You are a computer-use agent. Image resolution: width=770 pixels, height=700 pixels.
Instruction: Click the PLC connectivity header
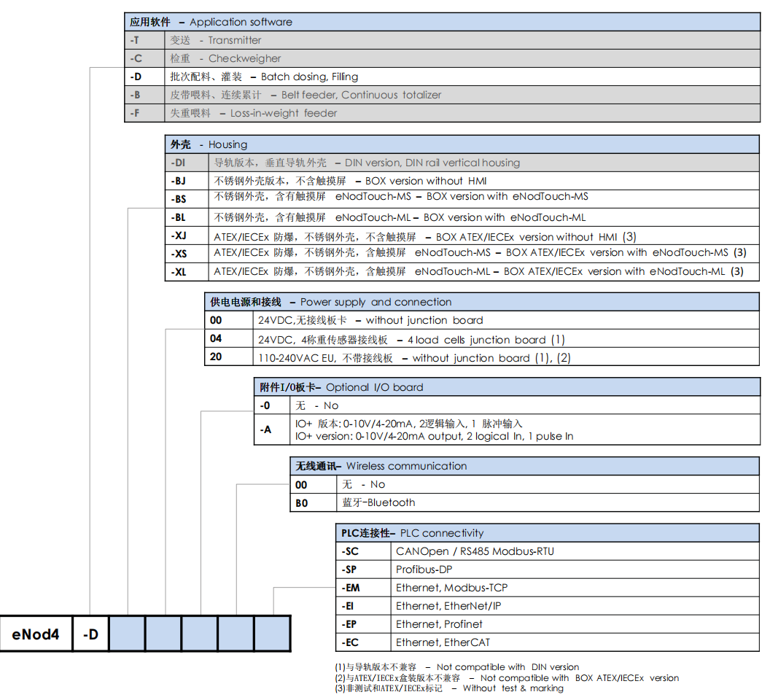point(548,533)
